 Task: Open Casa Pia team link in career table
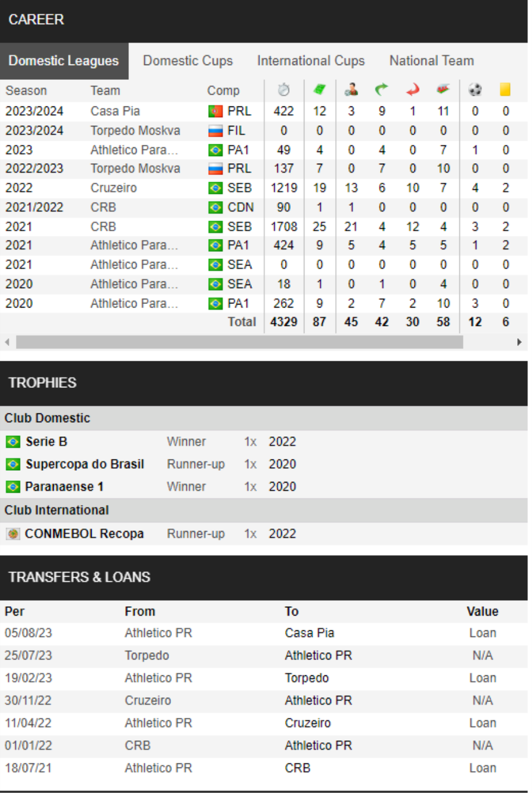click(115, 111)
